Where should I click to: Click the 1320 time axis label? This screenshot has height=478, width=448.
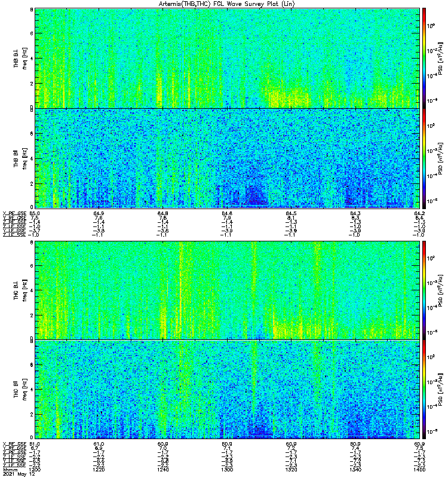click(x=291, y=470)
